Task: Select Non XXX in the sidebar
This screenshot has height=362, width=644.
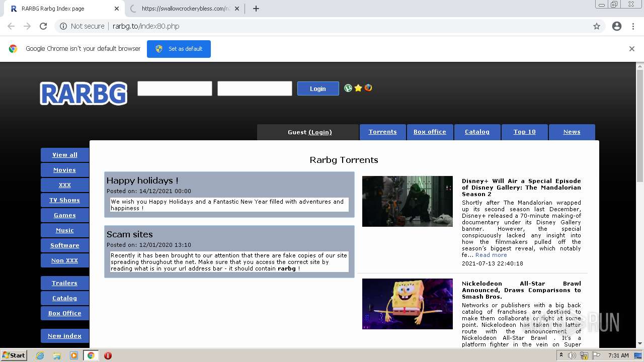Action: pyautogui.click(x=65, y=260)
